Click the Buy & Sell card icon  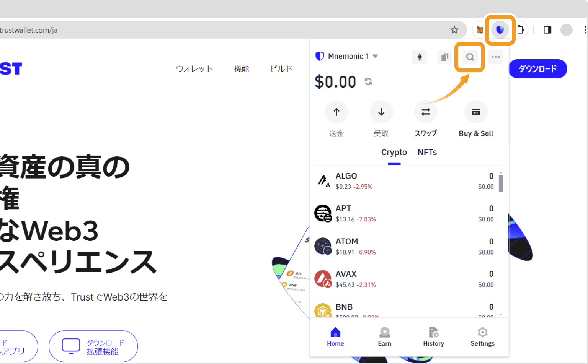tap(476, 112)
